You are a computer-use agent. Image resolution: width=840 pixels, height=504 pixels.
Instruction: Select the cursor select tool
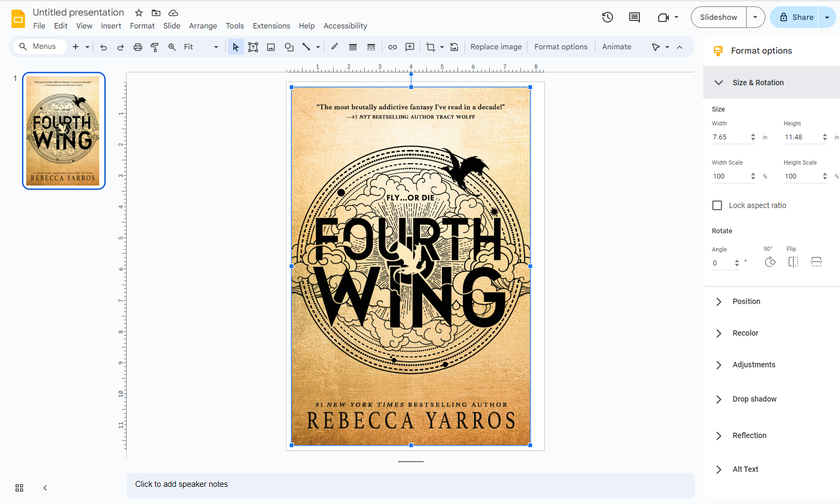[x=235, y=47]
